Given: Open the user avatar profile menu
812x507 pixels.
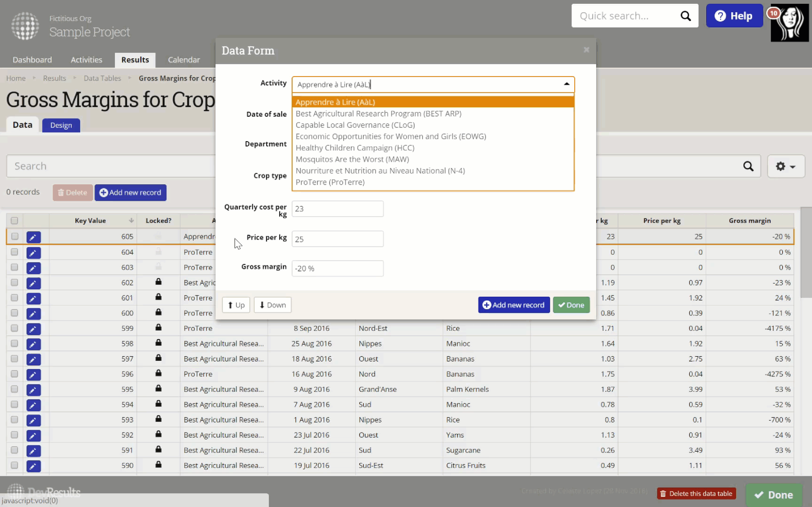Looking at the screenshot, I should [789, 23].
